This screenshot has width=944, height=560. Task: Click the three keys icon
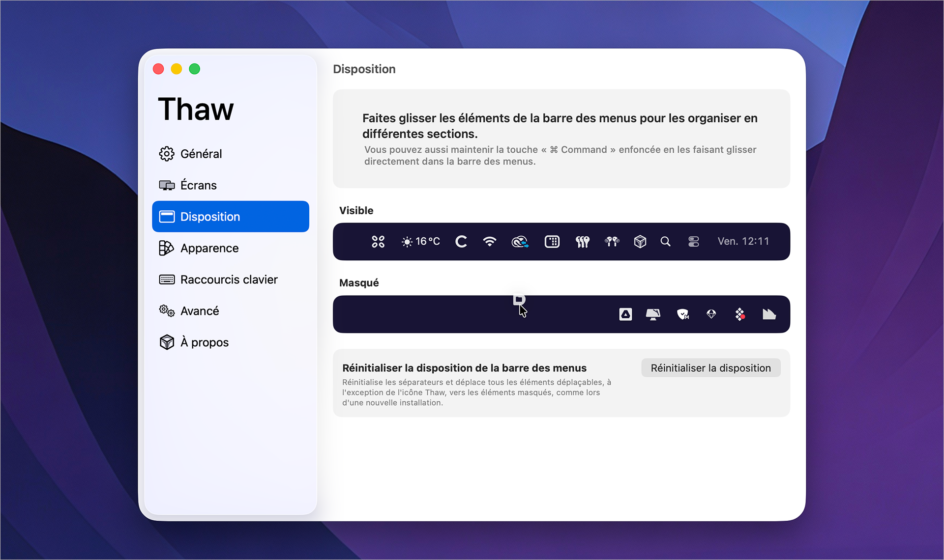[583, 242]
